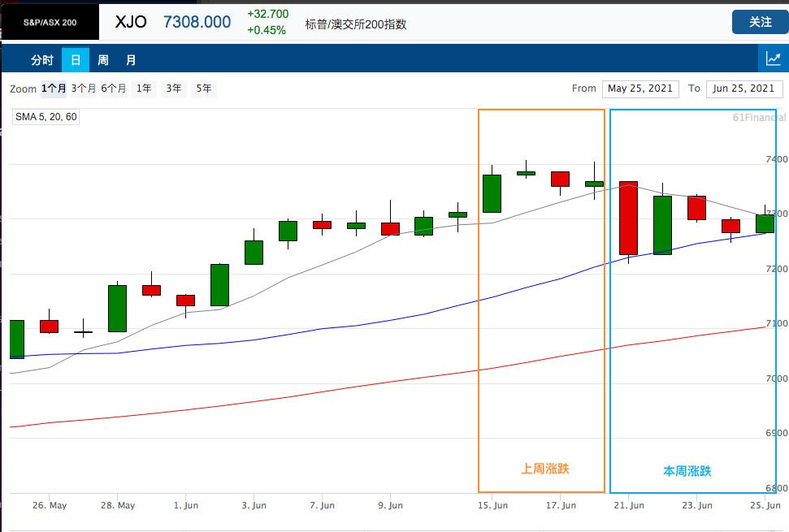This screenshot has width=789, height=532.
Task: Click the tall green candle of 15 Jun
Action: pyautogui.click(x=492, y=193)
